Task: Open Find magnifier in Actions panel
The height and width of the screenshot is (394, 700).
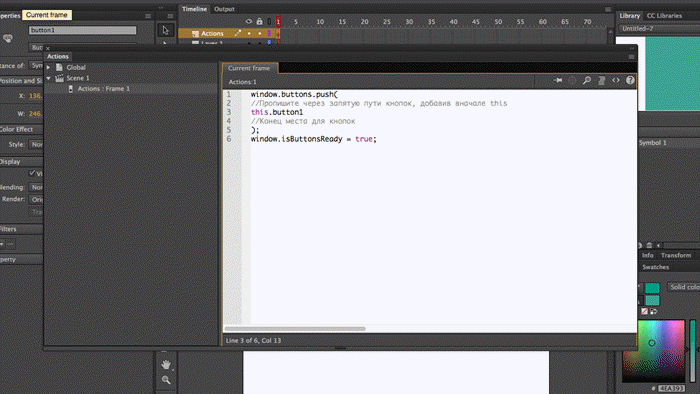Action: 587,80
